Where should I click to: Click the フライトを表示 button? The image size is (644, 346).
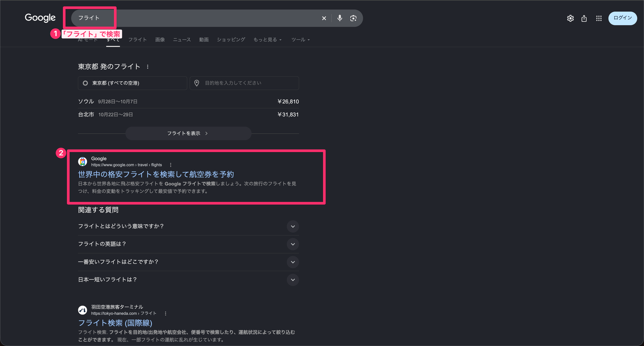click(188, 133)
